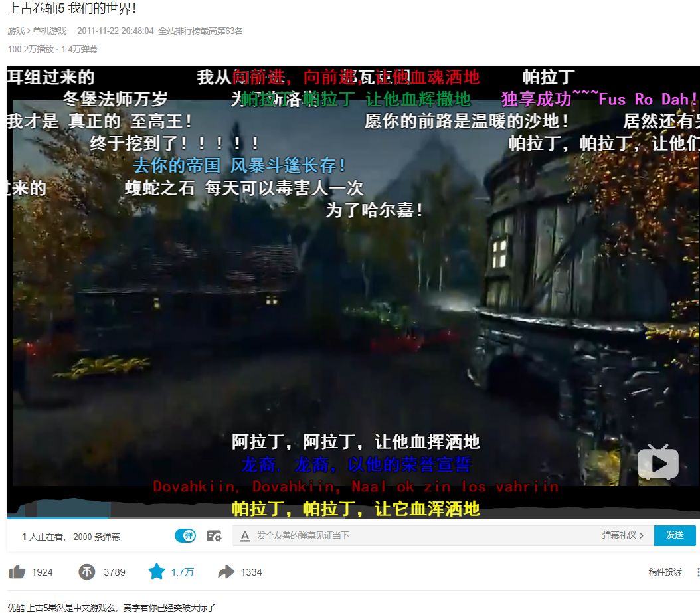Click the favorite count 1.7万
The image size is (700, 613).
pyautogui.click(x=182, y=572)
